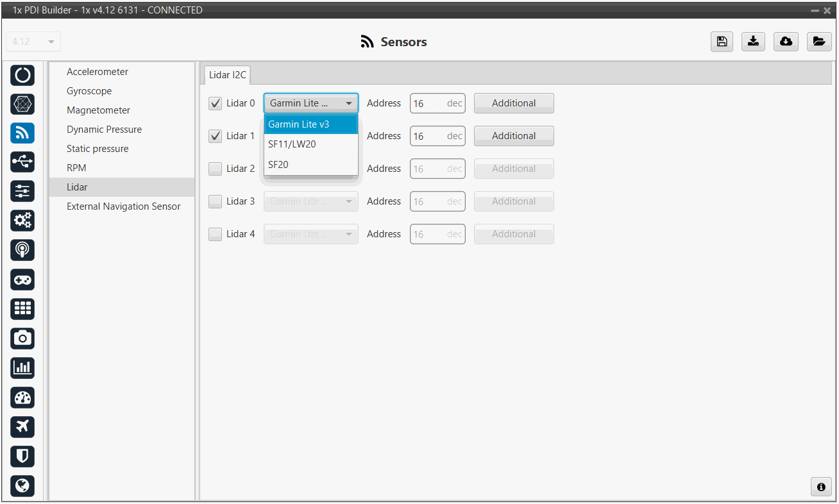Open the camera sidebar icon

(x=22, y=338)
